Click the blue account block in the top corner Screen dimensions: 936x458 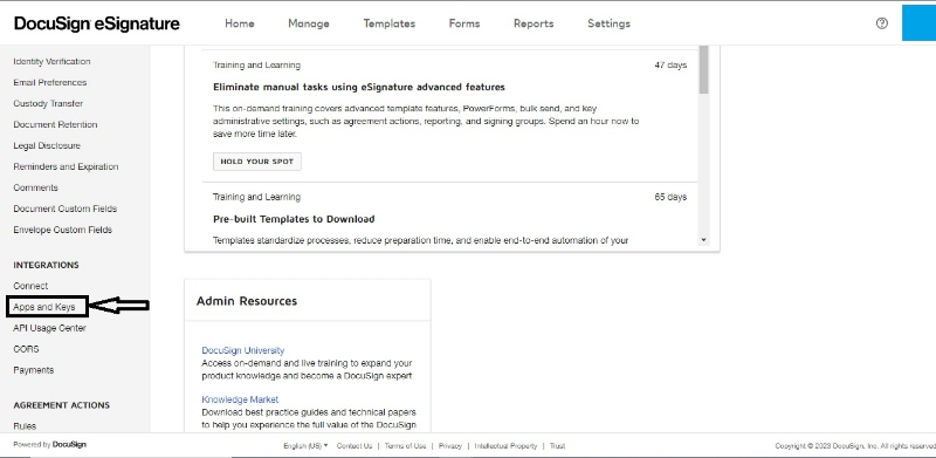(919, 23)
